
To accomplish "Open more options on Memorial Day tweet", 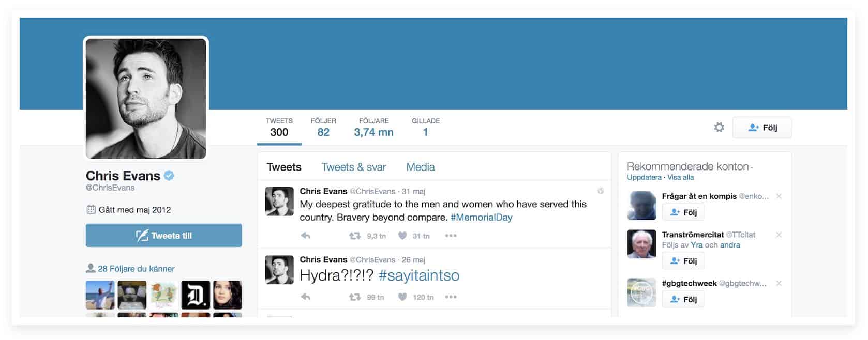I will tap(451, 236).
